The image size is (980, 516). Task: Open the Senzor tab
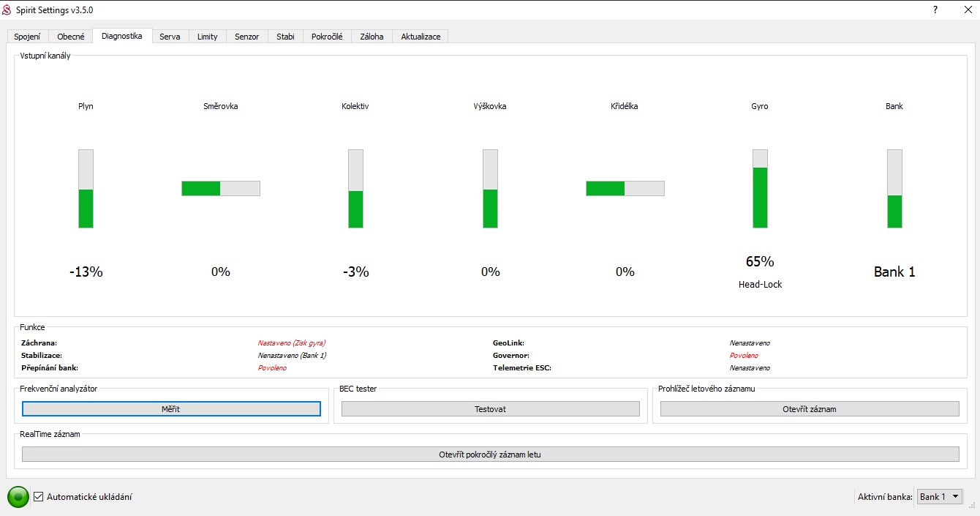pos(246,37)
